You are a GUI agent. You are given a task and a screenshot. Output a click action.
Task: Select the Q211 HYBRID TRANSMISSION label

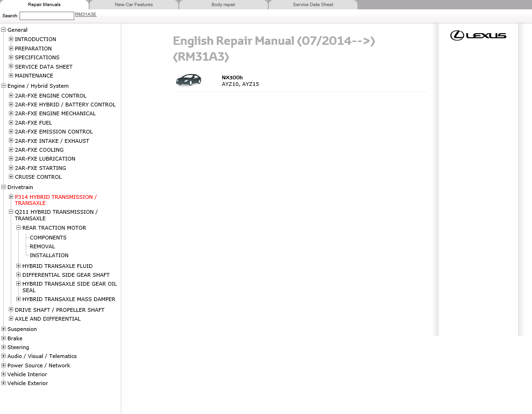(56, 215)
